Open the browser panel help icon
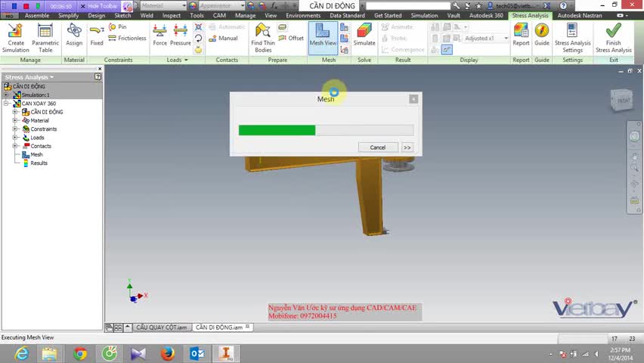 pyautogui.click(x=98, y=77)
